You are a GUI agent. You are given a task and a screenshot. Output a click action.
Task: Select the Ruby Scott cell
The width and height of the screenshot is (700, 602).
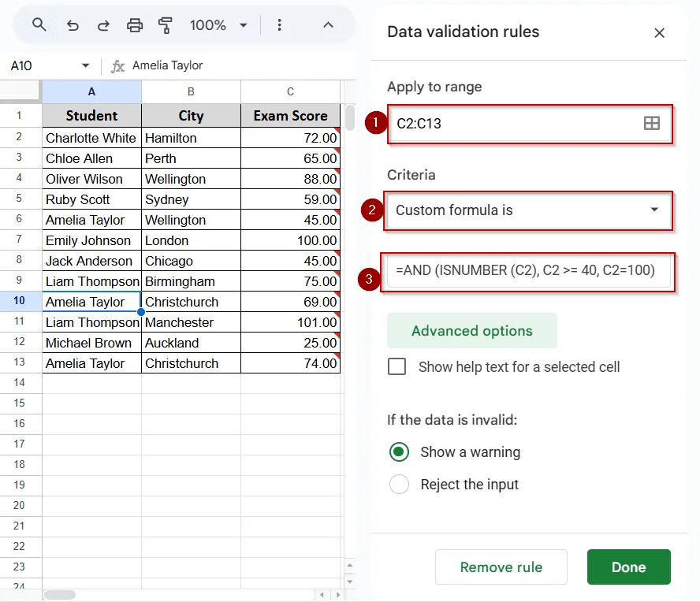pyautogui.click(x=91, y=199)
